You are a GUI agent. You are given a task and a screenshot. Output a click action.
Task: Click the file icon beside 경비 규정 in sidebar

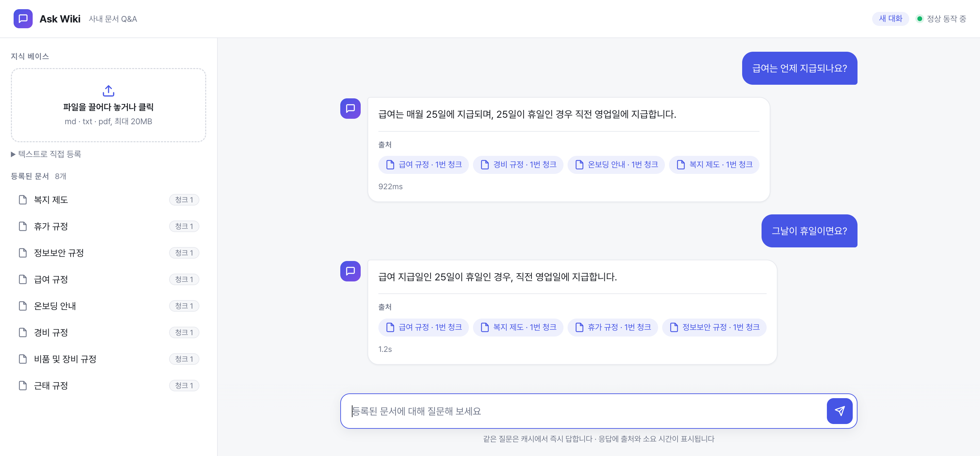23,332
